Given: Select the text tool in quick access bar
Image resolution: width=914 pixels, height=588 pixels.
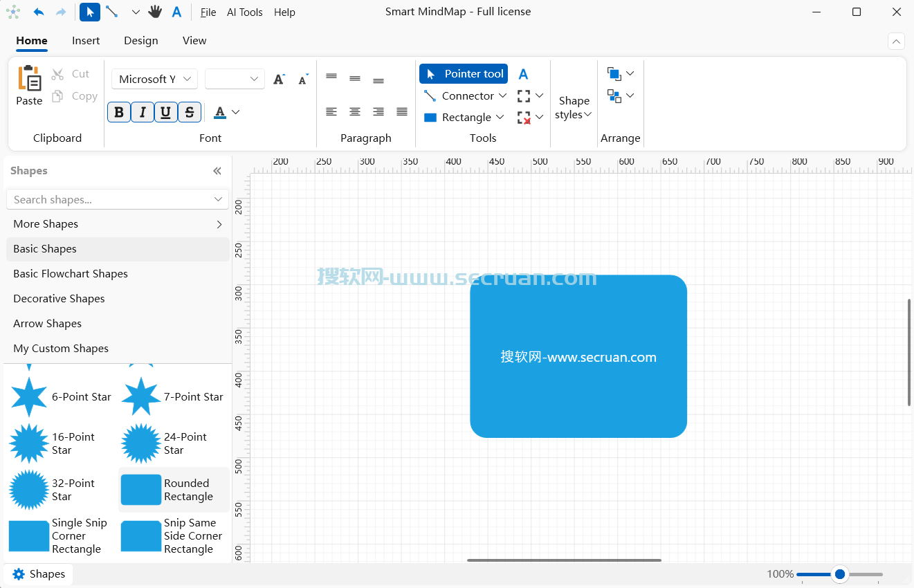Looking at the screenshot, I should point(177,12).
